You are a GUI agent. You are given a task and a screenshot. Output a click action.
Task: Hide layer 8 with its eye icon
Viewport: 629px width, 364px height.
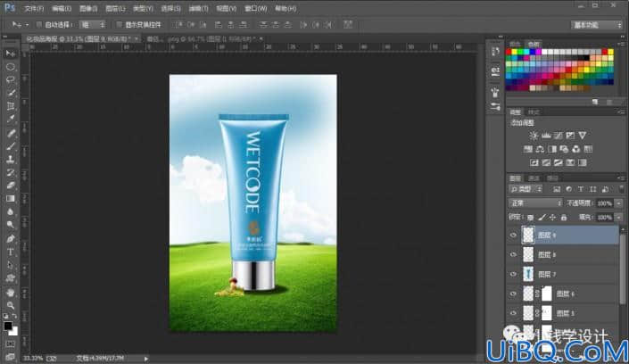[514, 255]
